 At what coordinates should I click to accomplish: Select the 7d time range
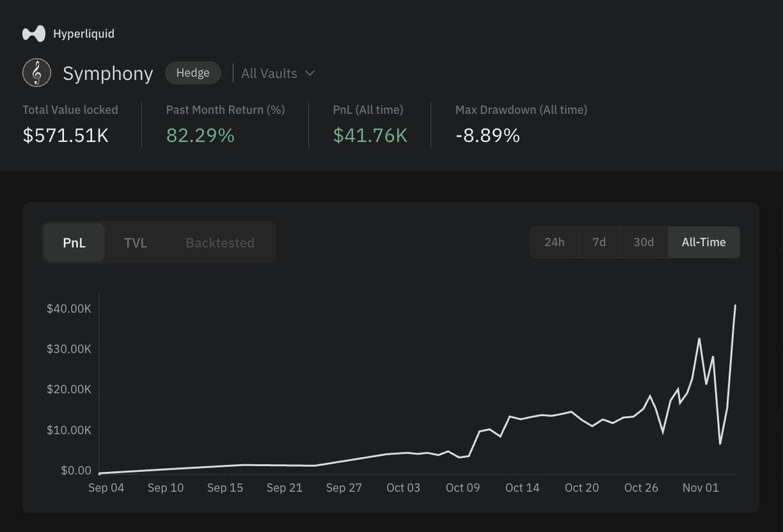[x=599, y=242]
